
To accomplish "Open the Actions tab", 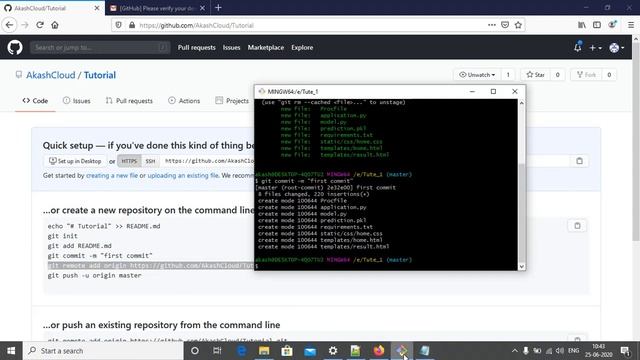I will [x=184, y=100].
